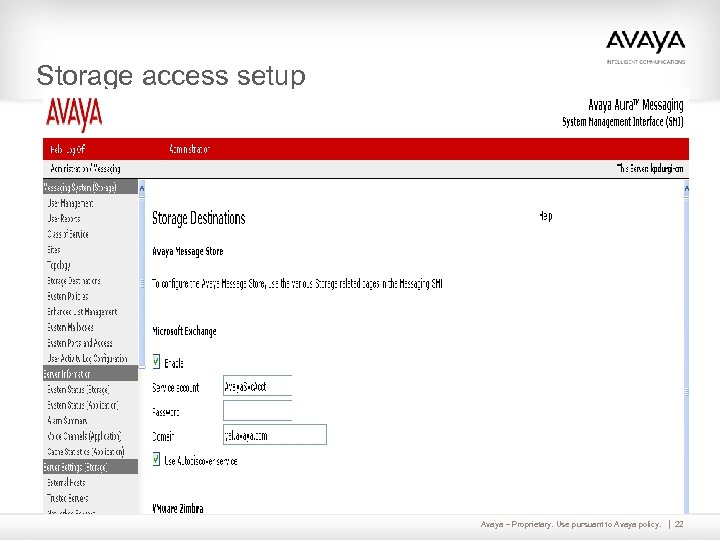The height and width of the screenshot is (540, 720).
Task: Toggle the Microsoft Exchange Enable checkbox
Action: [156, 362]
